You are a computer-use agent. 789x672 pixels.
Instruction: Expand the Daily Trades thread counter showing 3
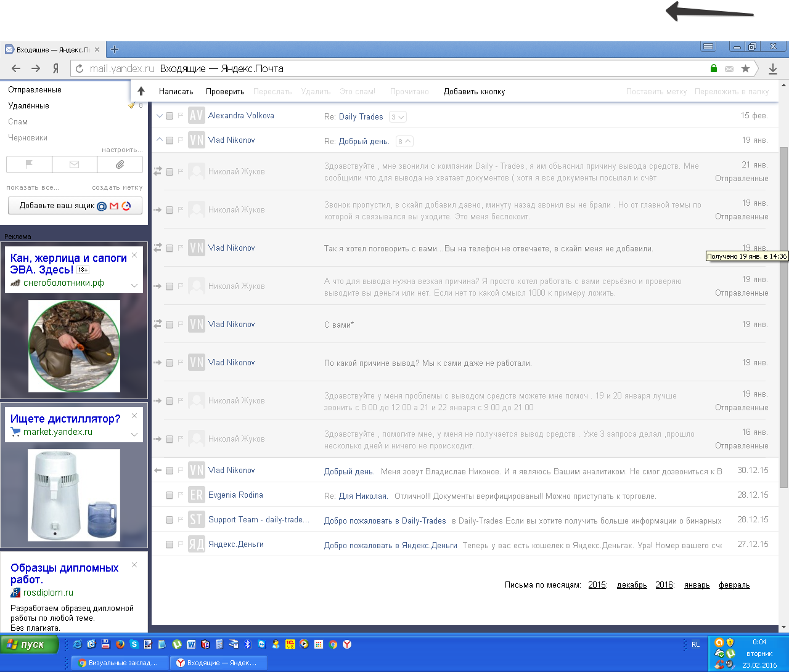click(x=398, y=117)
